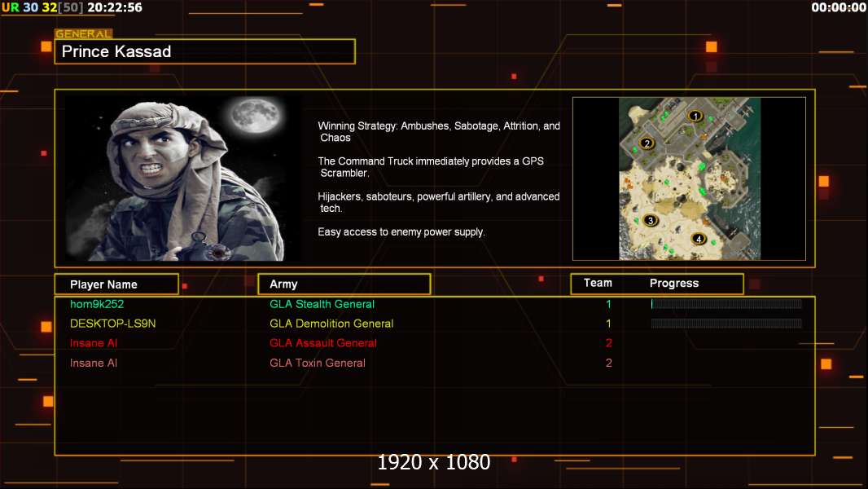Click the 00:00:00 timer in the corner

click(838, 7)
